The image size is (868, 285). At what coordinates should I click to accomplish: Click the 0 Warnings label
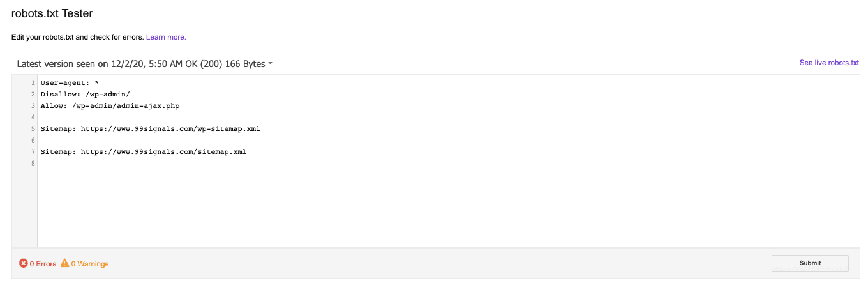point(90,264)
